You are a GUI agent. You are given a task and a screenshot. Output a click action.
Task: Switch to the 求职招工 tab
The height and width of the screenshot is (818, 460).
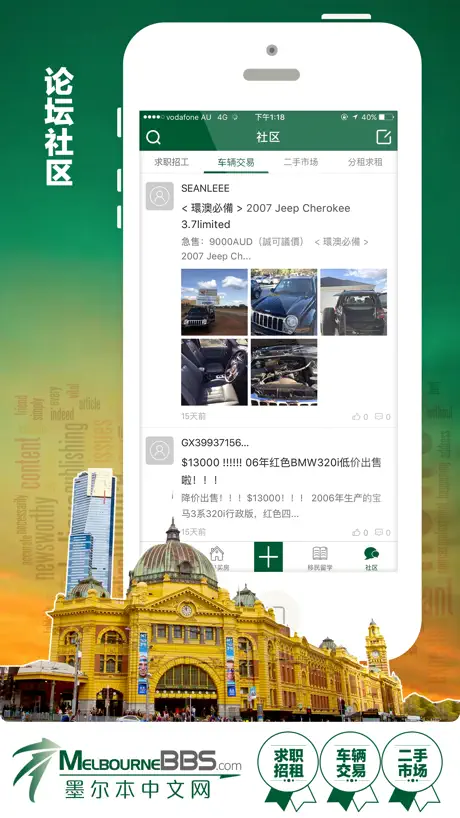171,162
